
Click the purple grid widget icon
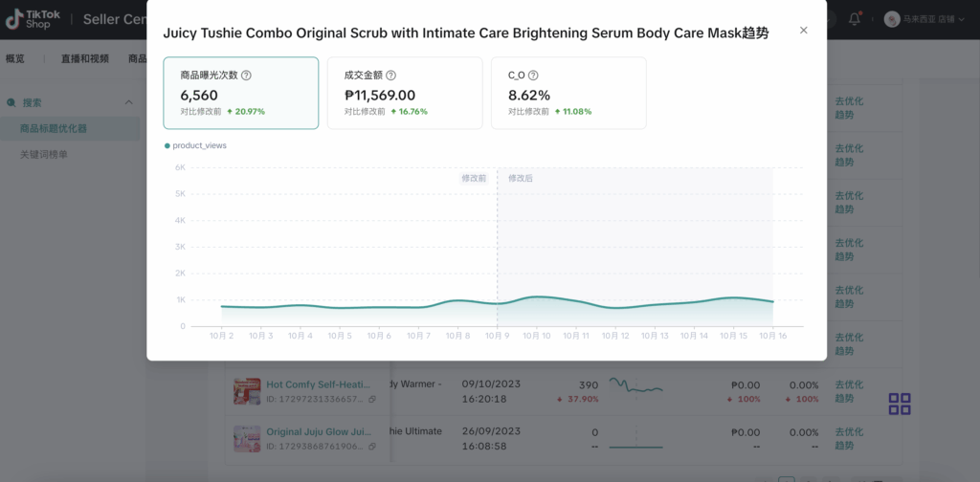[900, 404]
